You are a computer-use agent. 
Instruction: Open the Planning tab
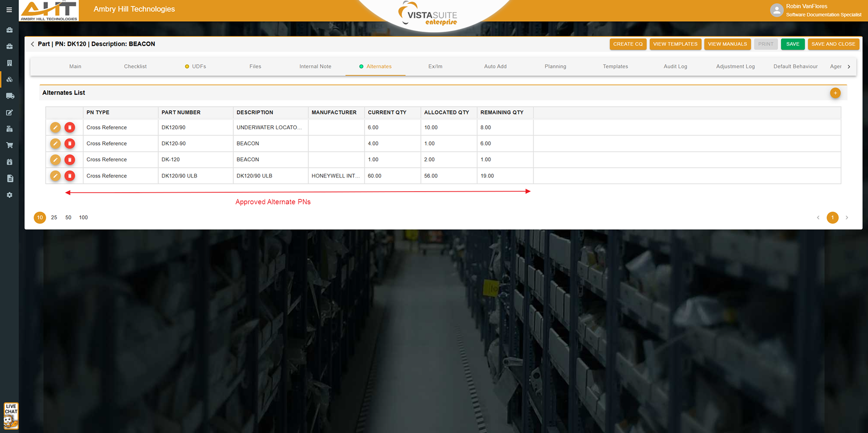coord(555,66)
